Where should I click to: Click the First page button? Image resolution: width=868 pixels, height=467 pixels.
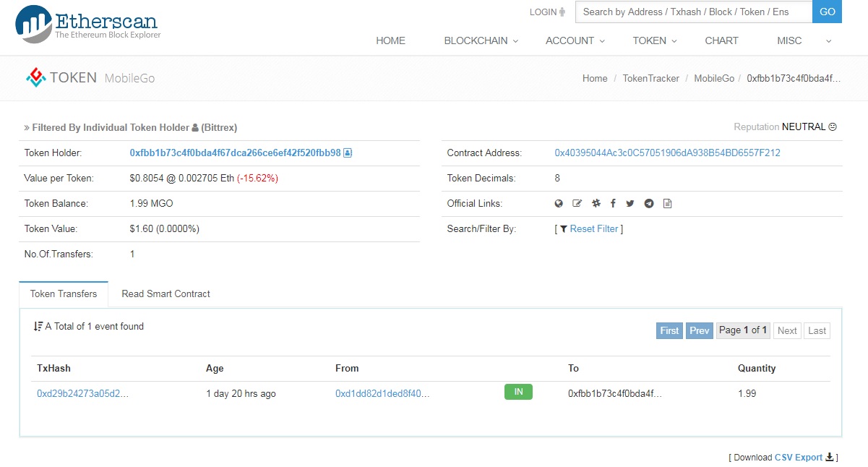pos(669,330)
